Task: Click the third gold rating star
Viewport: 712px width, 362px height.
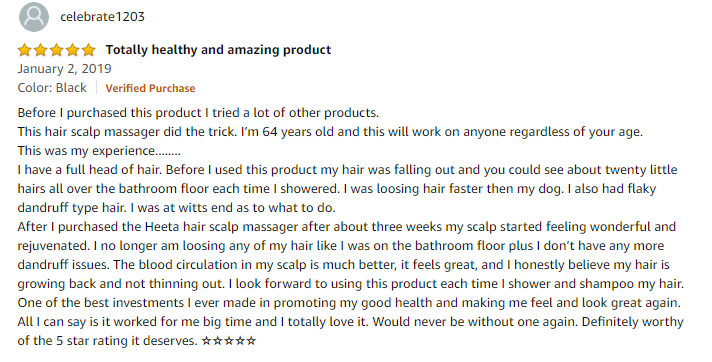Action: [56, 50]
